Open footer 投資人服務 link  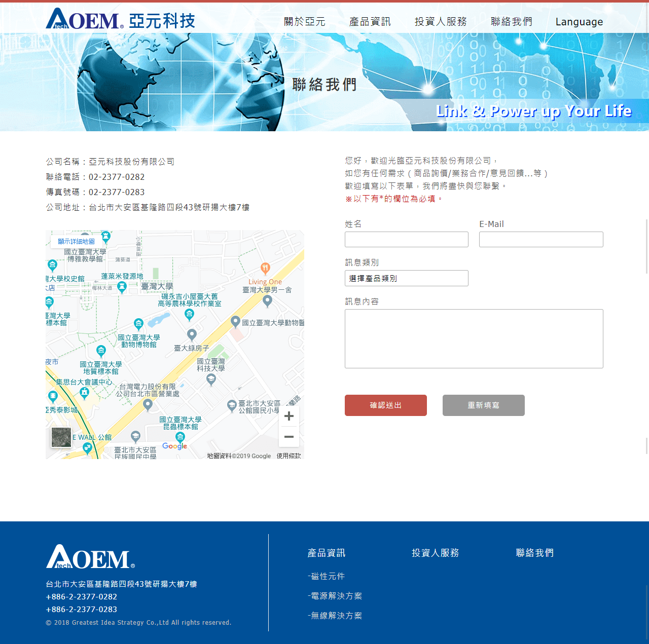coord(436,553)
